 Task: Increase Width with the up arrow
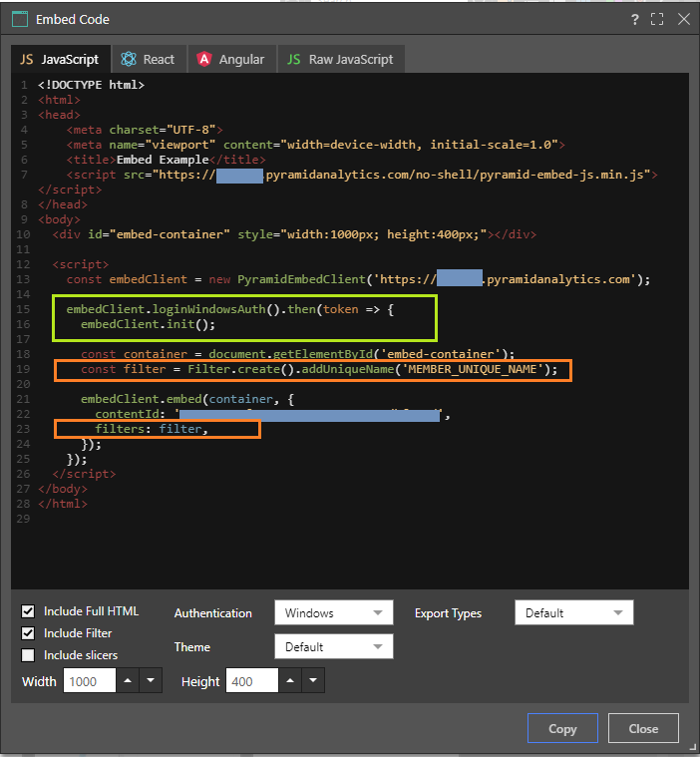pos(128,681)
